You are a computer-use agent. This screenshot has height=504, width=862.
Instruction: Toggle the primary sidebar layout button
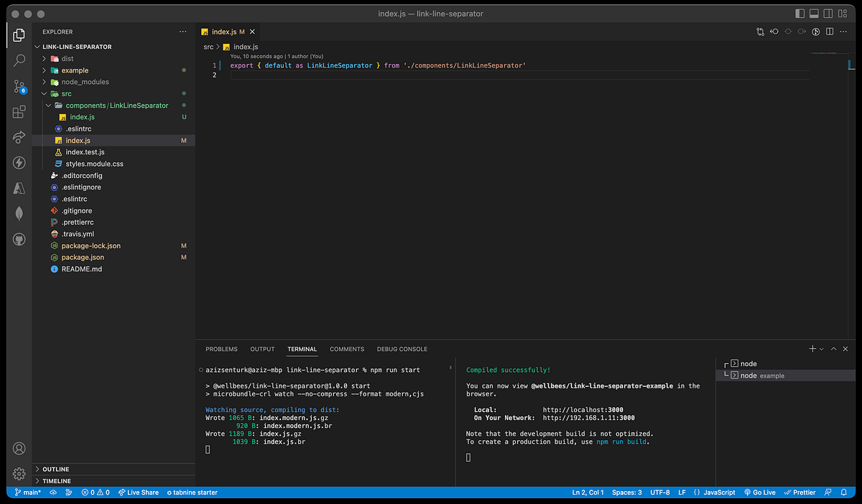click(800, 14)
